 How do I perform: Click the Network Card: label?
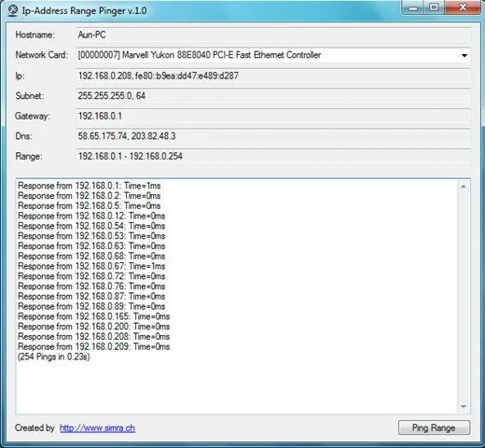click(42, 55)
